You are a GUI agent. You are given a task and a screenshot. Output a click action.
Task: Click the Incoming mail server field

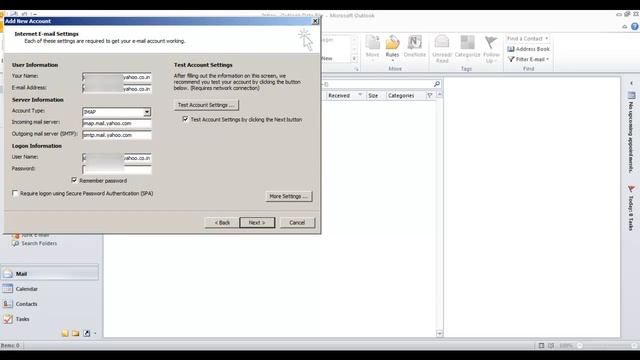pos(117,123)
